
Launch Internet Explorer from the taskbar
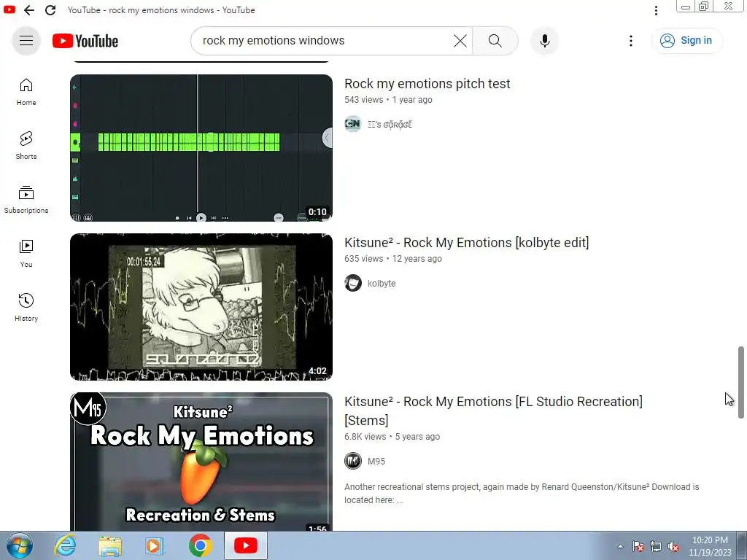point(65,545)
